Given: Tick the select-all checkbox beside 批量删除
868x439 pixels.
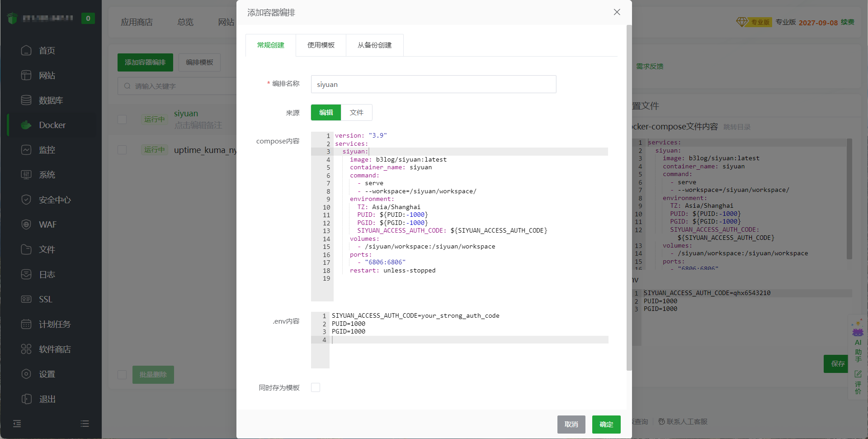Looking at the screenshot, I should 122,375.
